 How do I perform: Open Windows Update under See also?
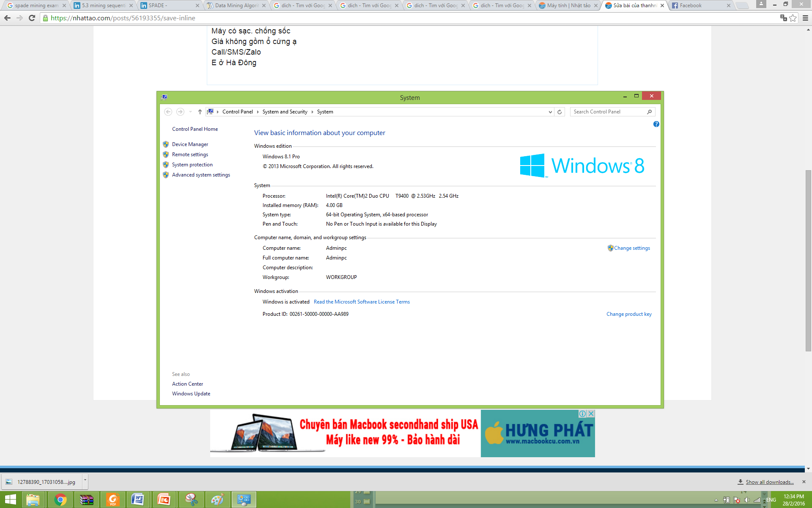click(x=191, y=394)
